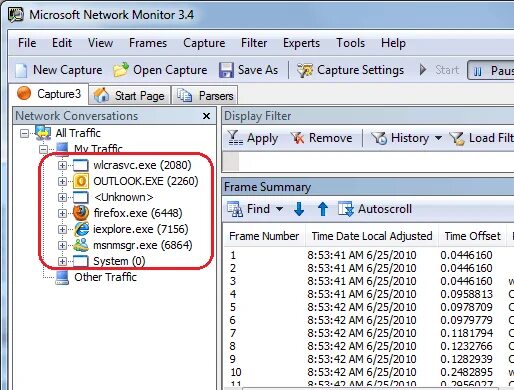
Task: Click the All Traffic network icon
Action: coord(43,133)
